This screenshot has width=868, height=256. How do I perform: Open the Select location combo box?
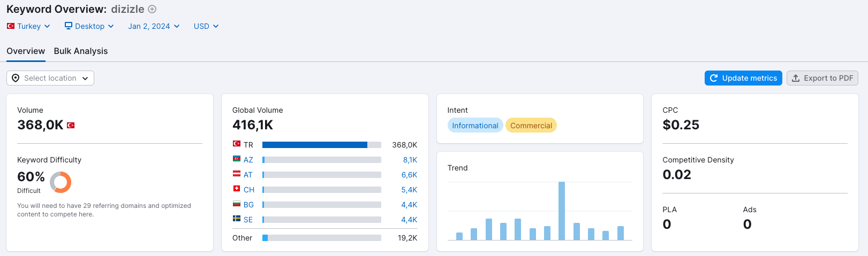coord(50,78)
